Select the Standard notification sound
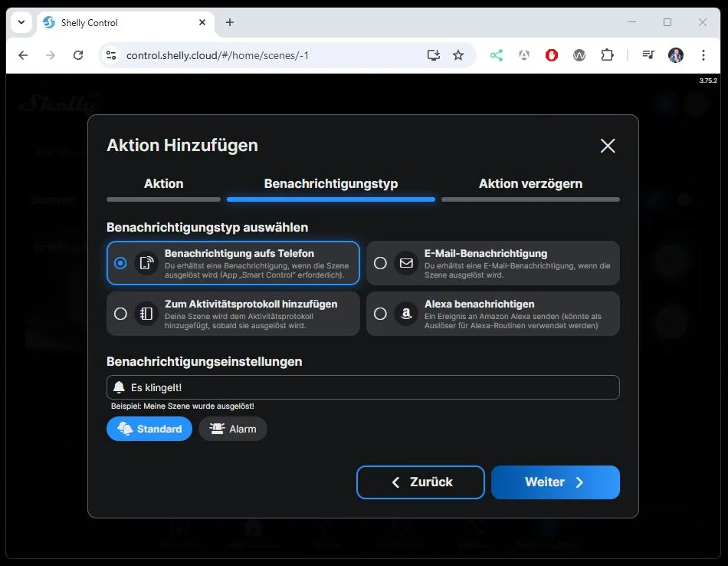The height and width of the screenshot is (566, 728). coord(149,429)
